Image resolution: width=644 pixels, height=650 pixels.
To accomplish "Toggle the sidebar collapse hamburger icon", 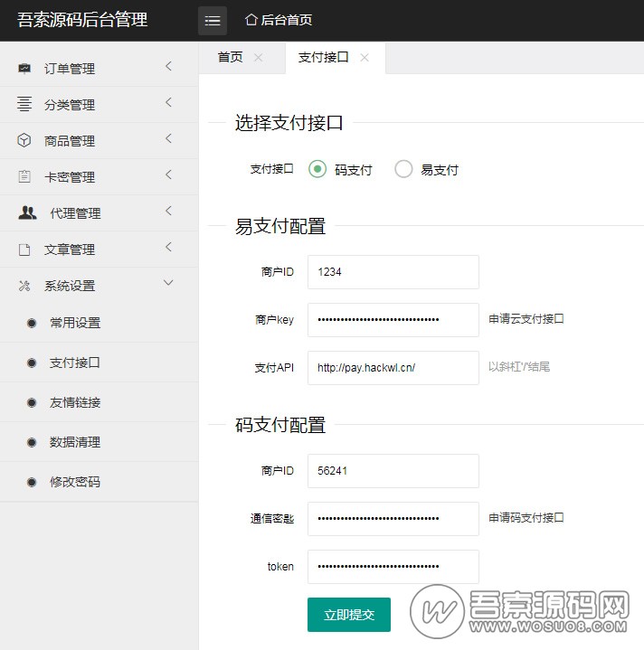I will click(213, 21).
